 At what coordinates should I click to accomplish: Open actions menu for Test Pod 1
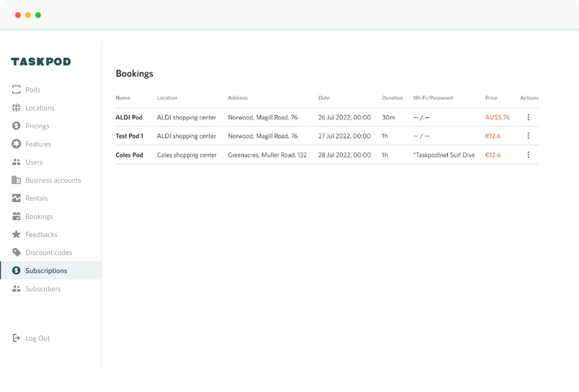point(528,136)
